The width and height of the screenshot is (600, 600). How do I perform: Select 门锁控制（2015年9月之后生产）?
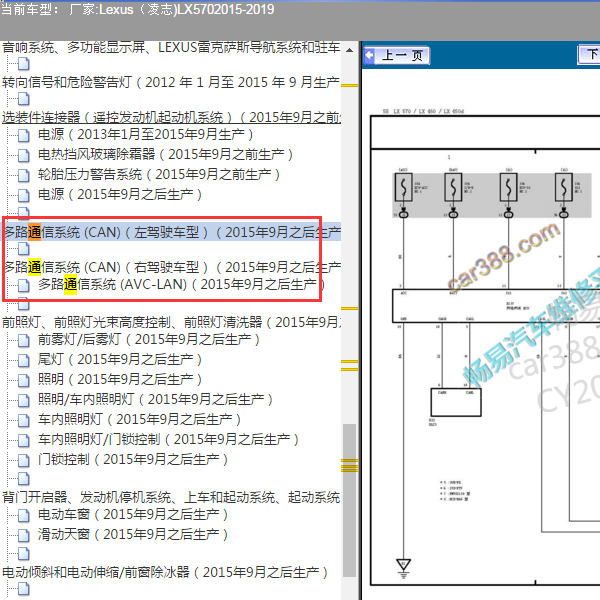tap(133, 459)
